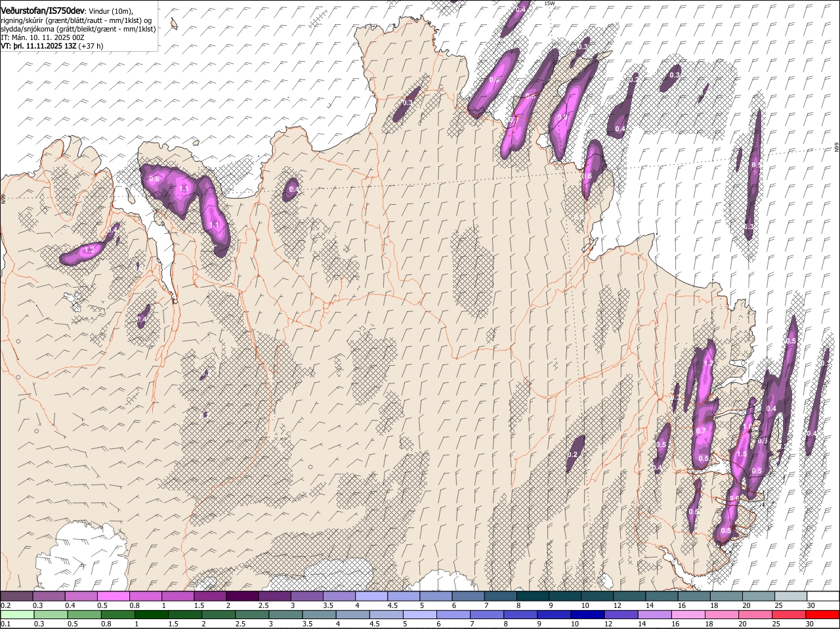This screenshot has height=629, width=840.
Task: Pick bright pink upper swatch between 0.5 and 0.8
Action: 113,596
